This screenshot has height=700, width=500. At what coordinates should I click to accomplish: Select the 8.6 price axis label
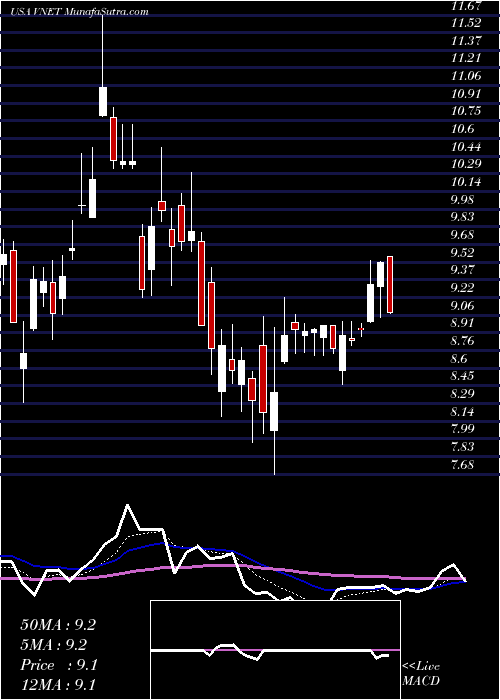coord(459,359)
